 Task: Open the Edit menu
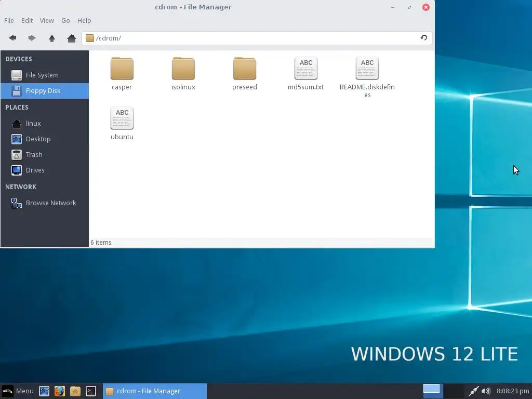coord(27,20)
